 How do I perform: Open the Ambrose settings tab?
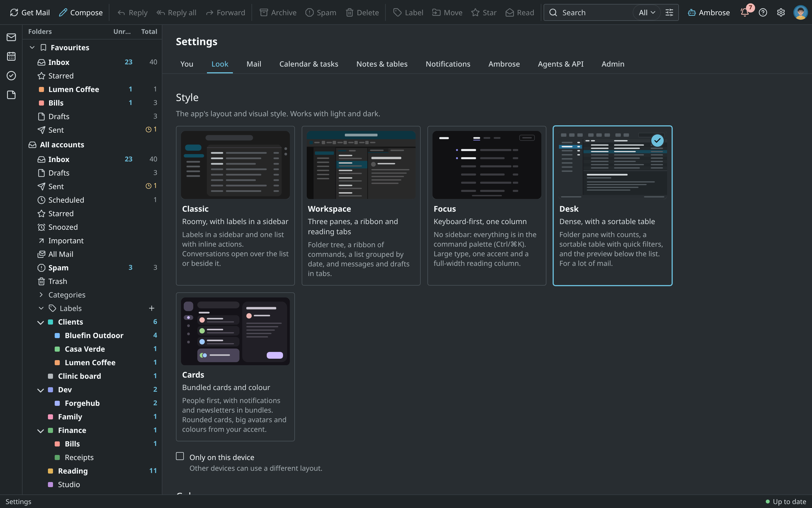click(504, 64)
